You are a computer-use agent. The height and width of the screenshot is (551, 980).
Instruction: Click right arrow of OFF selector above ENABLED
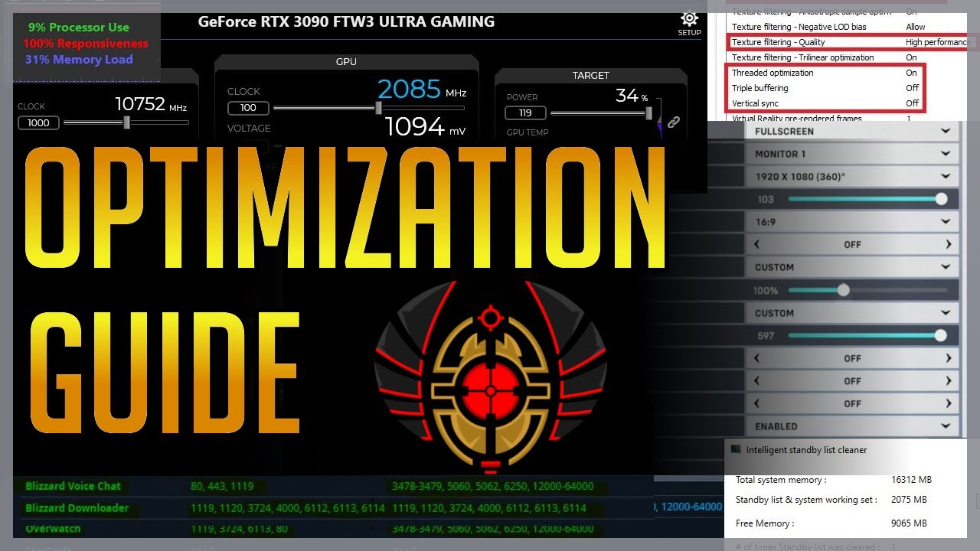pos(948,403)
